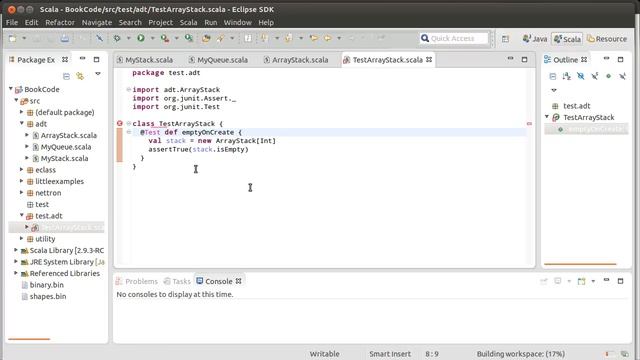Open the Debug button dropdown arrow
640x360 pixels.
pyautogui.click(x=128, y=38)
